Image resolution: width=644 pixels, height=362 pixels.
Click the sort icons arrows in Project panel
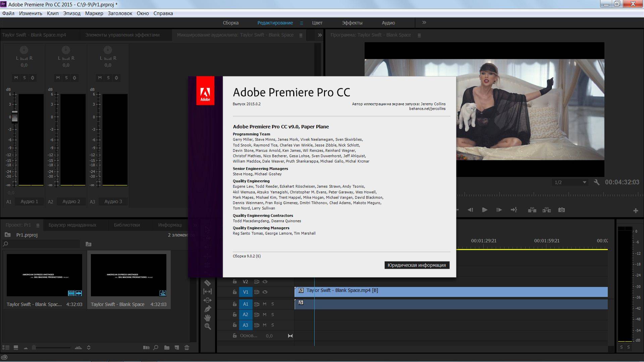89,348
